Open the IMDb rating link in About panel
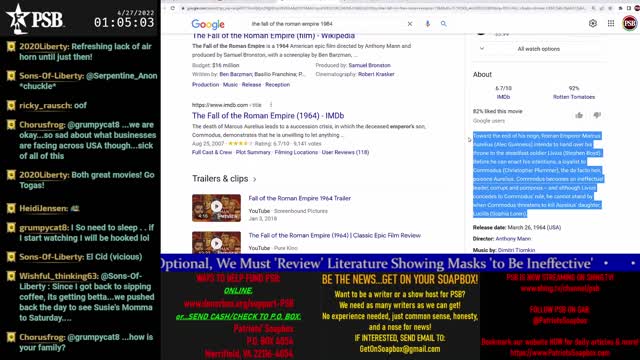 [503, 97]
